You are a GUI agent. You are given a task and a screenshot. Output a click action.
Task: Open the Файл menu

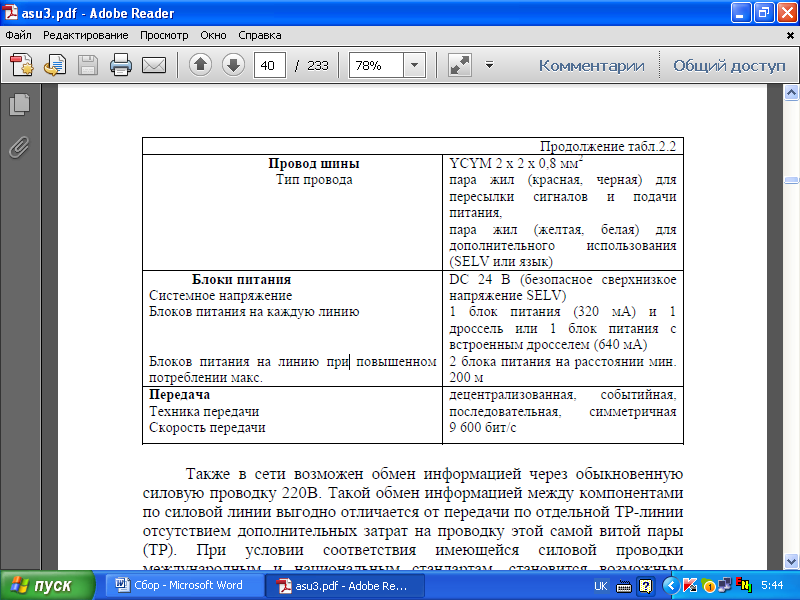pos(19,35)
